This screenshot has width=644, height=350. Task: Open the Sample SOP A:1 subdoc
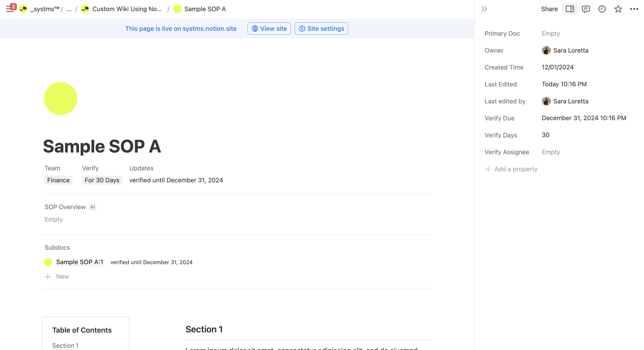point(80,262)
